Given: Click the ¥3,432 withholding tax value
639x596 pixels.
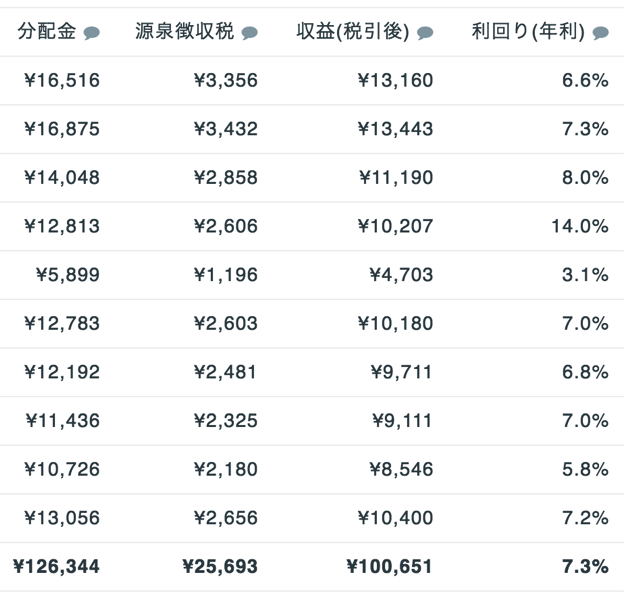Looking at the screenshot, I should 226,129.
